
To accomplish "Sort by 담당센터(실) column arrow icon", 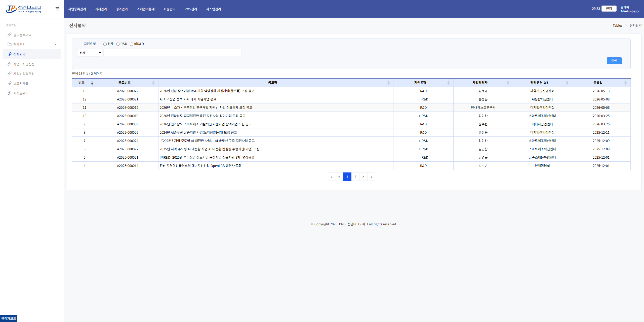I will point(567,83).
